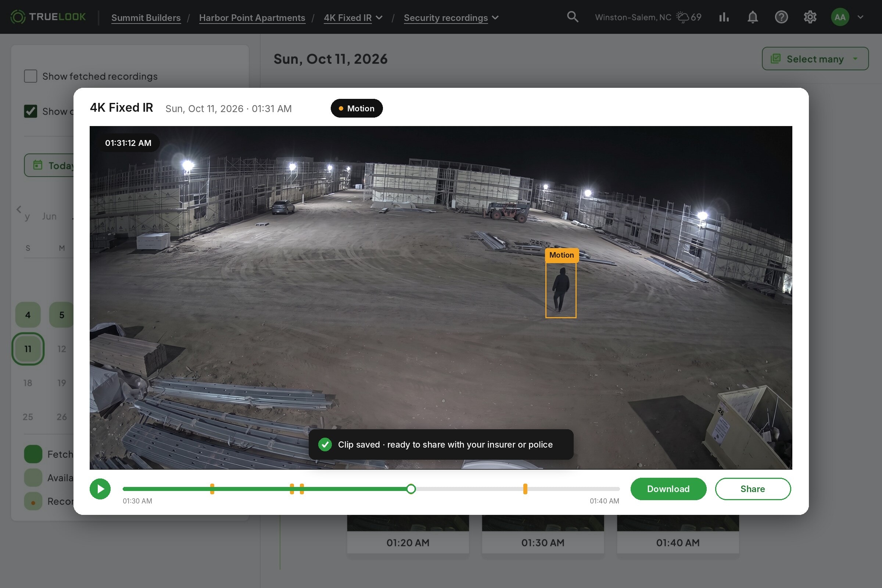The height and width of the screenshot is (588, 882).
Task: Expand the account menu chevron
Action: click(x=860, y=17)
